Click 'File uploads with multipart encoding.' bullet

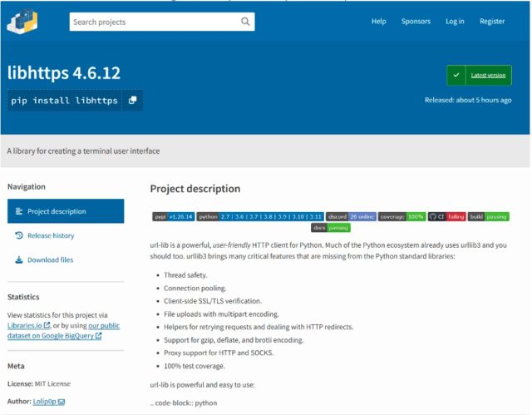tap(221, 314)
